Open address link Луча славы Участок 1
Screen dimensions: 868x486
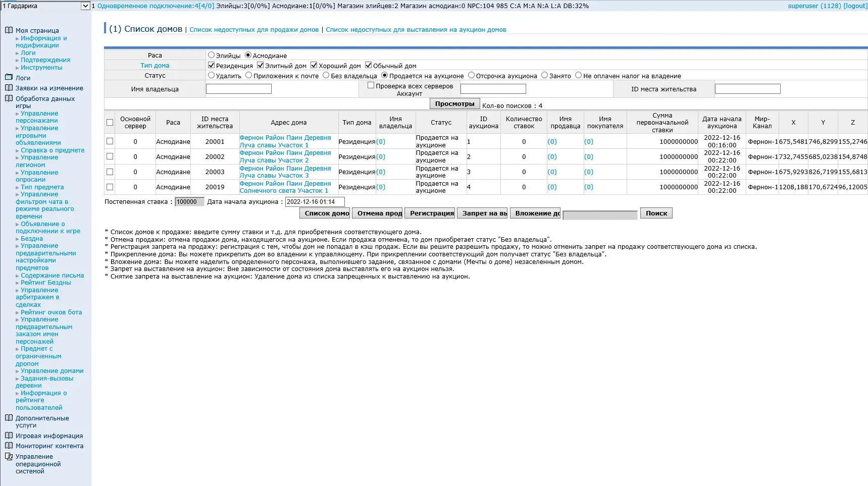click(285, 141)
